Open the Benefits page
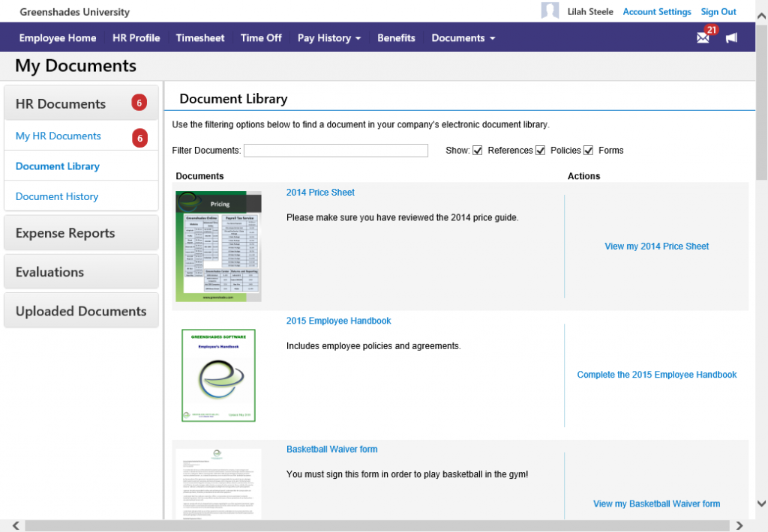 (396, 37)
